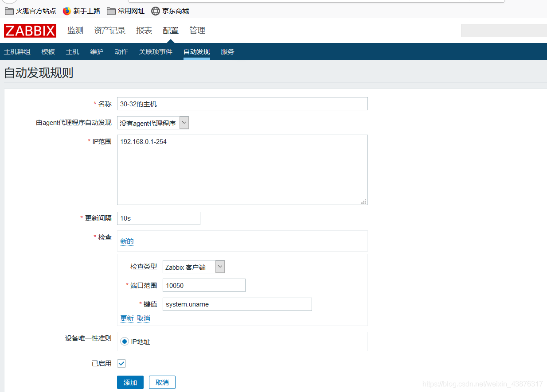Open the 管理 main menu
The height and width of the screenshot is (392, 547).
(x=197, y=31)
